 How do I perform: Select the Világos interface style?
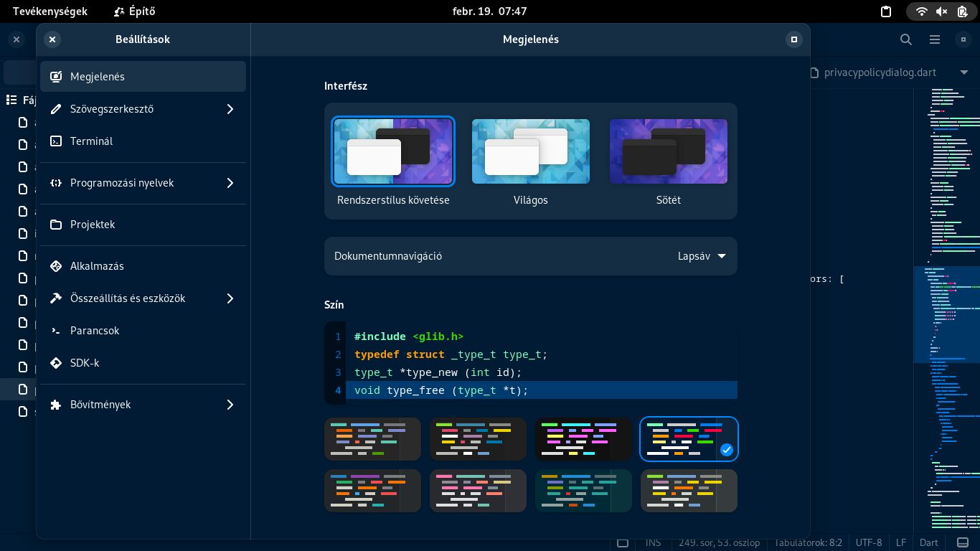(531, 151)
